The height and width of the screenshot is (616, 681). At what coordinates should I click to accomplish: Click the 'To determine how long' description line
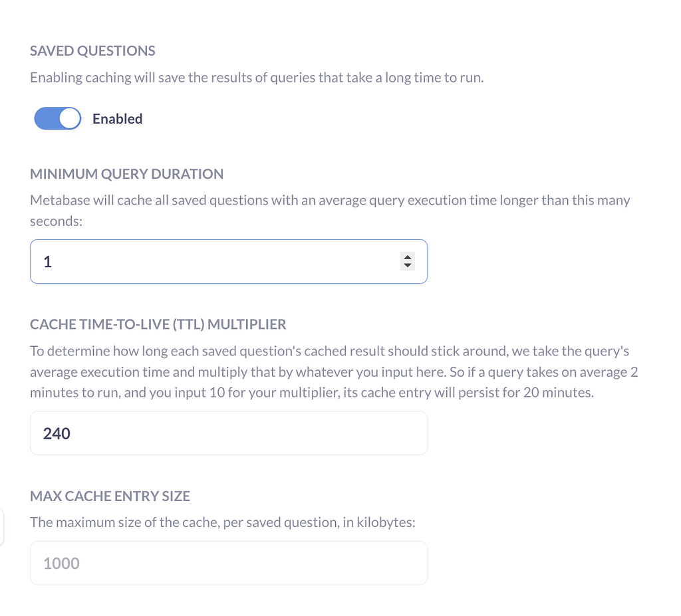click(x=329, y=351)
